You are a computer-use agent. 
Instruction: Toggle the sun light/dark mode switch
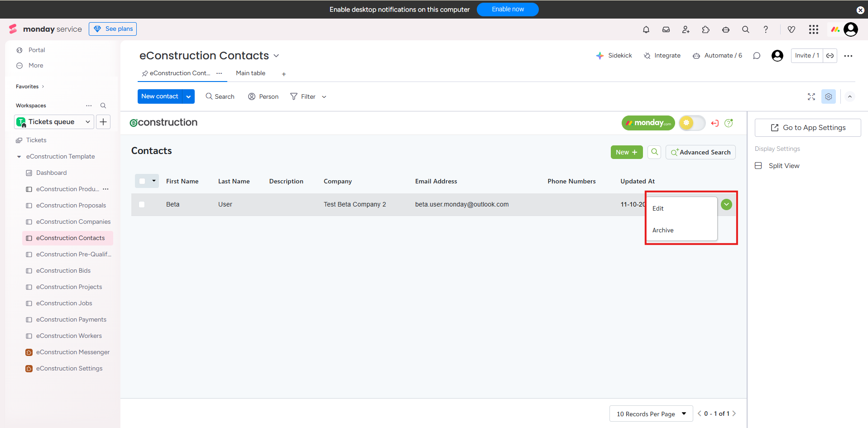[691, 123]
